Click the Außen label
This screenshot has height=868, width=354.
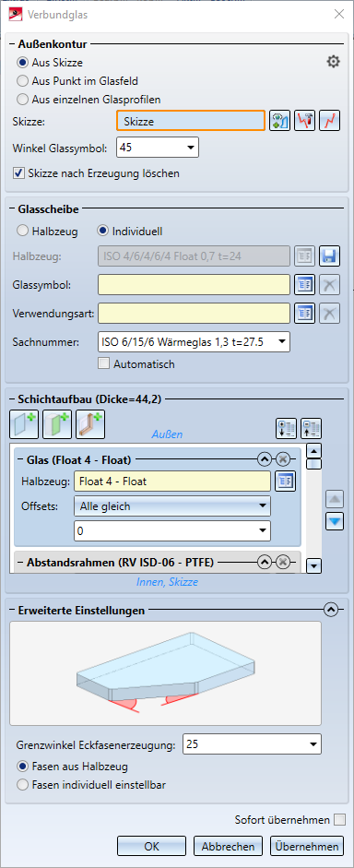coord(167,435)
